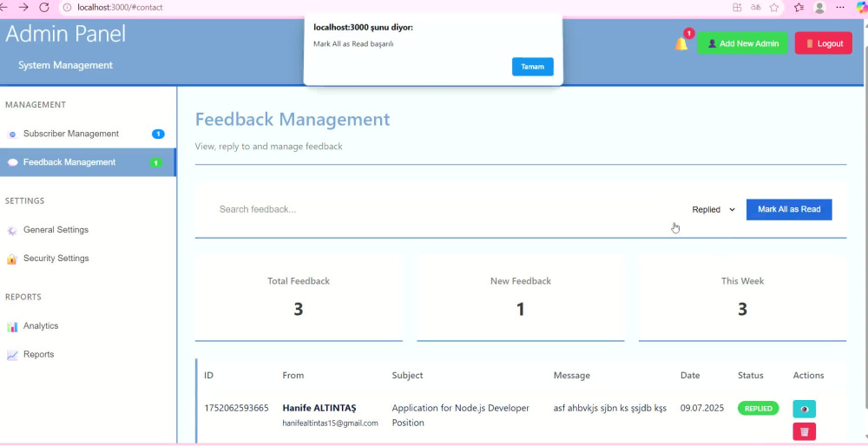Click the Subscriber Management sidebar icon
The image size is (868, 446).
(x=12, y=134)
